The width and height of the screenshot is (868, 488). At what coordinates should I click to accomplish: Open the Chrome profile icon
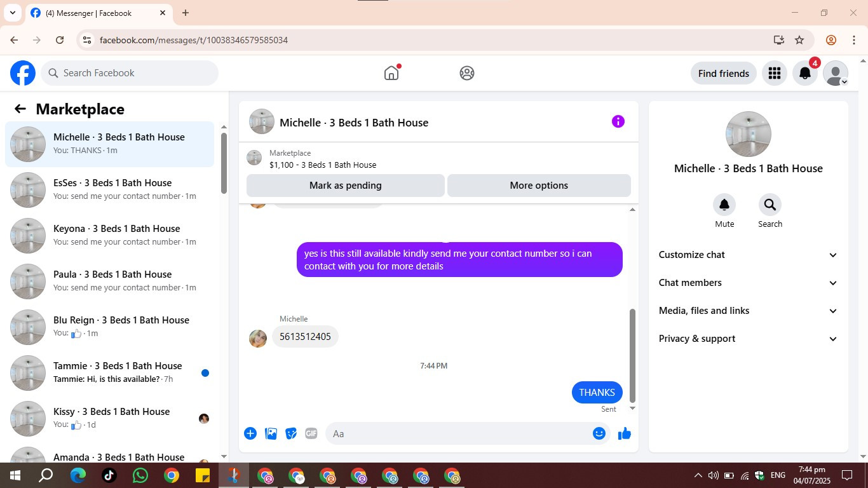pyautogui.click(x=831, y=40)
